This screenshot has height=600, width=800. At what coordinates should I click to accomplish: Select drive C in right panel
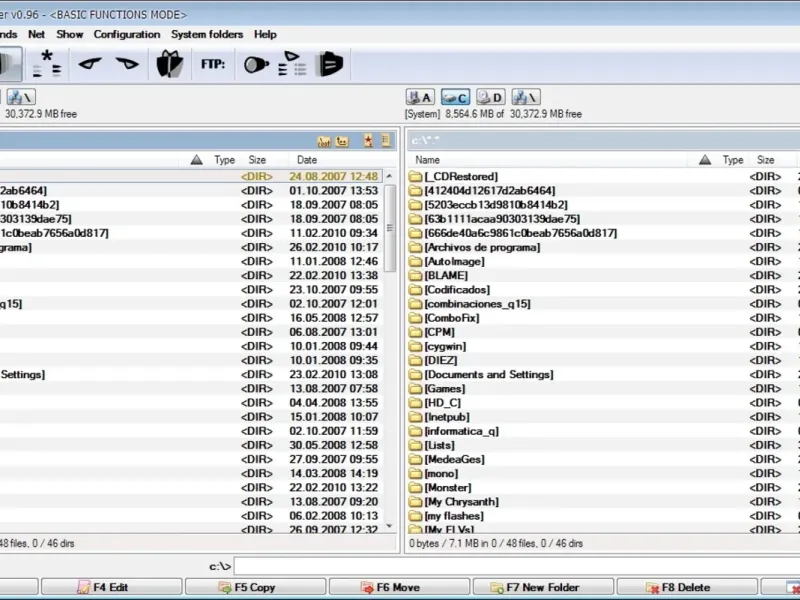coord(455,97)
